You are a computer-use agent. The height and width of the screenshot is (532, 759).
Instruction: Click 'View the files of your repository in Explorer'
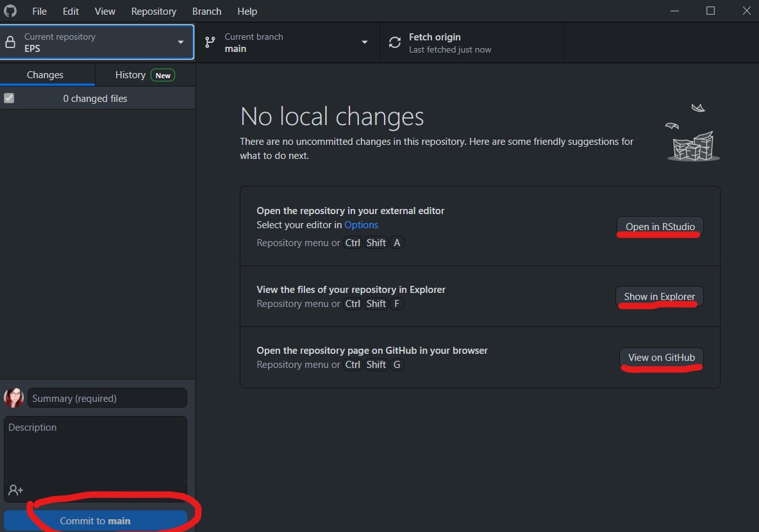351,290
